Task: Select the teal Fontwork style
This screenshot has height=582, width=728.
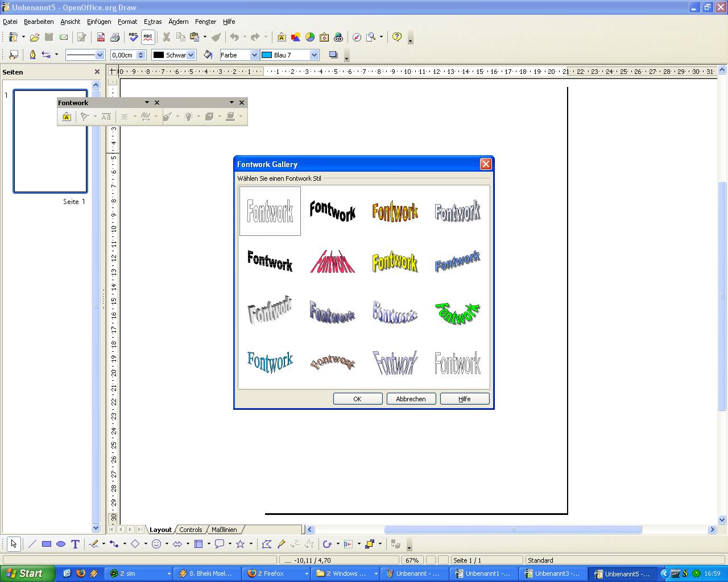Action: tap(270, 361)
